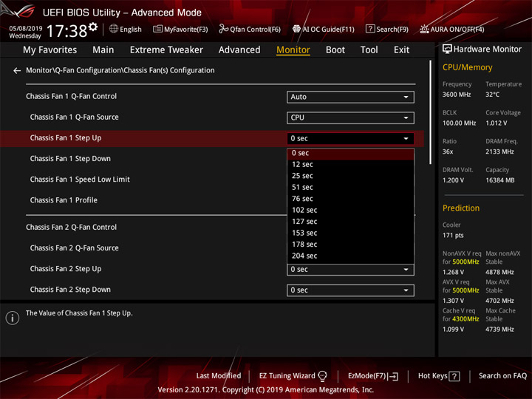Open Chassis Fan 1 Q-Fan Control dropdown
The width and height of the screenshot is (532, 399).
350,97
